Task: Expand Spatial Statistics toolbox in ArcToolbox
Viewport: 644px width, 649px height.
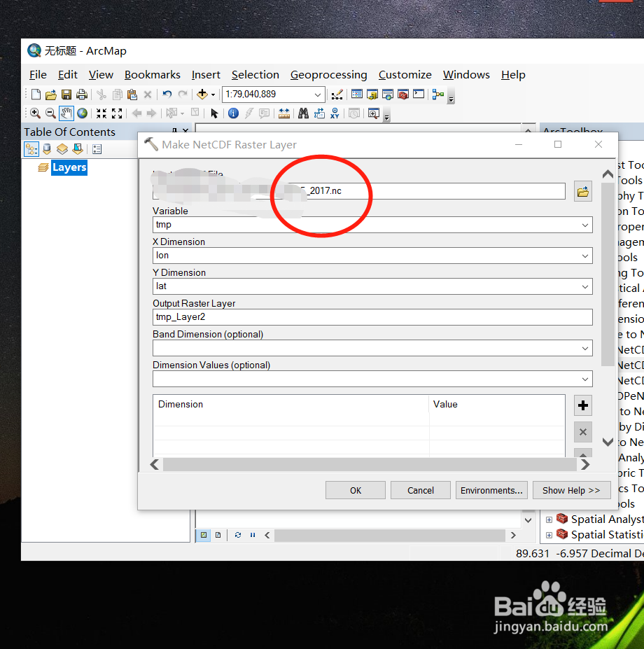Action: 549,535
